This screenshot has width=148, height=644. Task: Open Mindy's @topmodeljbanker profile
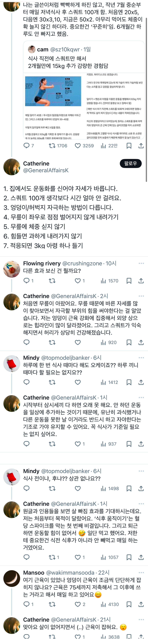pos(65,358)
